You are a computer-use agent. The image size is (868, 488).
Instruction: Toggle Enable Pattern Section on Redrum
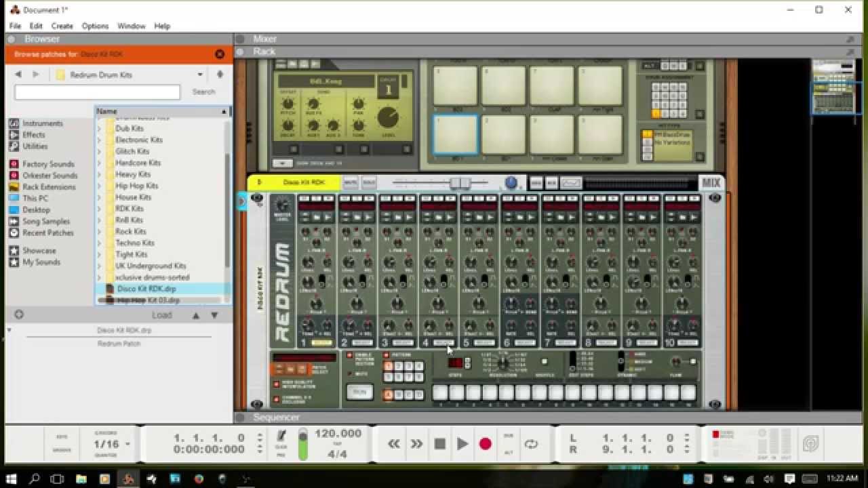pyautogui.click(x=350, y=355)
